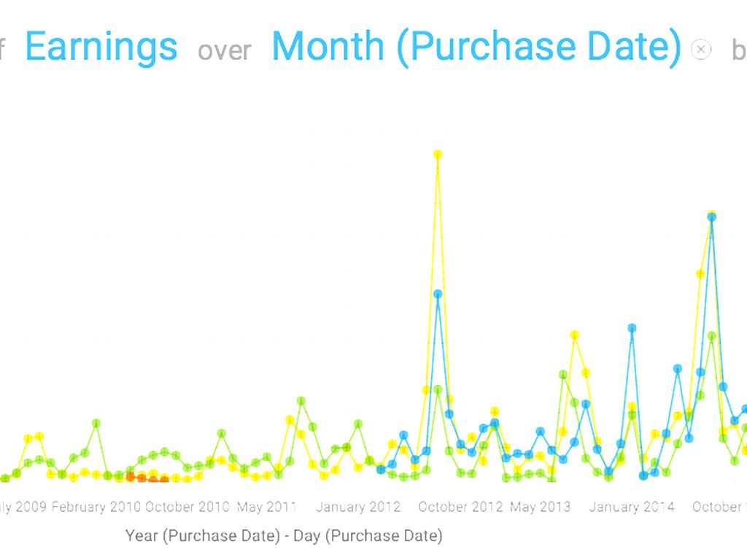Click the January 2014 axis label
The height and width of the screenshot is (560, 747).
point(632,507)
